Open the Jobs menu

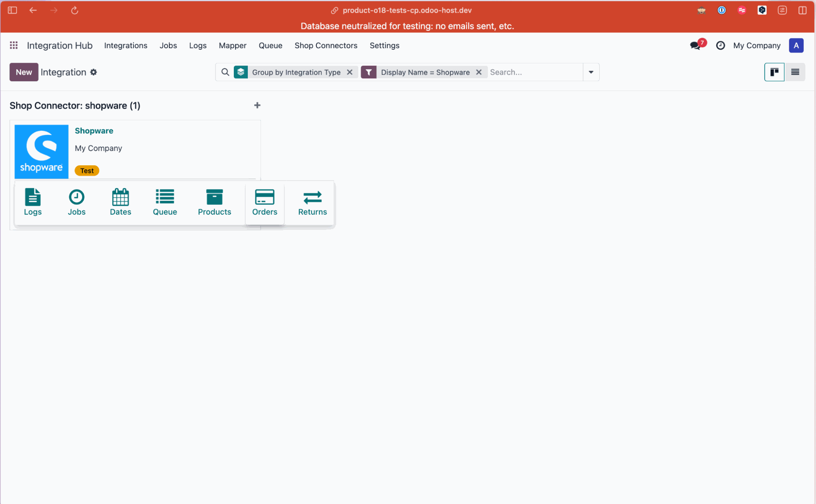(x=168, y=45)
